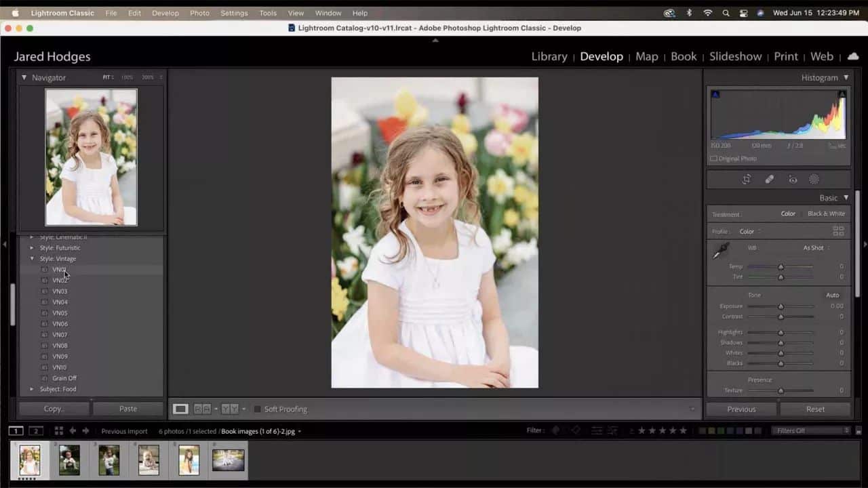Switch to the Library module

point(549,56)
